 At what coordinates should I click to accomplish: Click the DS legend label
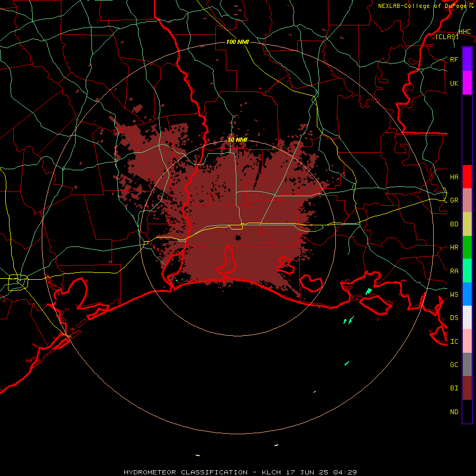click(454, 318)
